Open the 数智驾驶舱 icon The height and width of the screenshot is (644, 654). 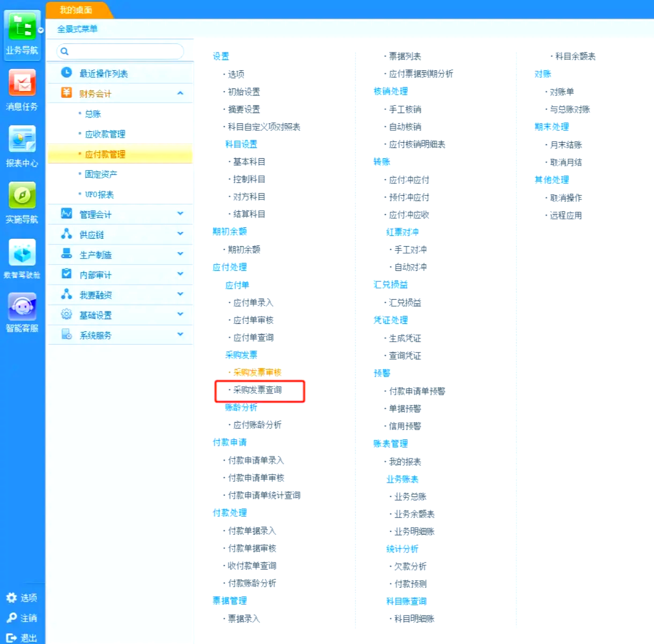[22, 253]
